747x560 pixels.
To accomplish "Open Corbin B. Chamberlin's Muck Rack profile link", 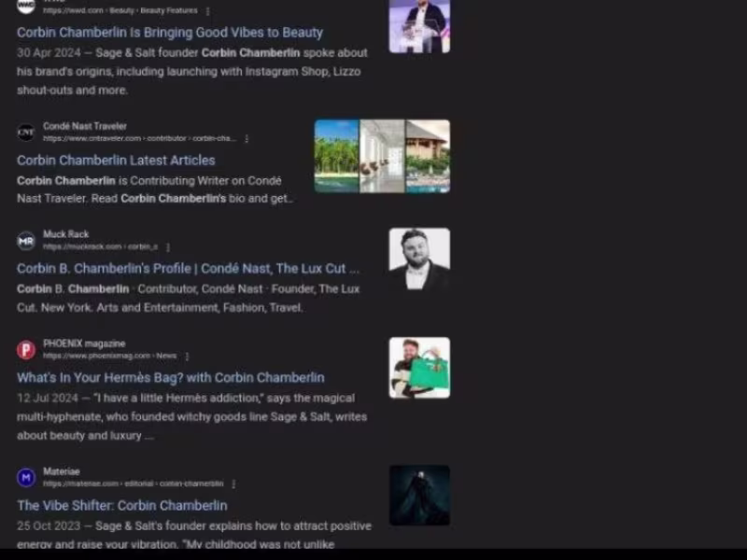I will pyautogui.click(x=189, y=268).
